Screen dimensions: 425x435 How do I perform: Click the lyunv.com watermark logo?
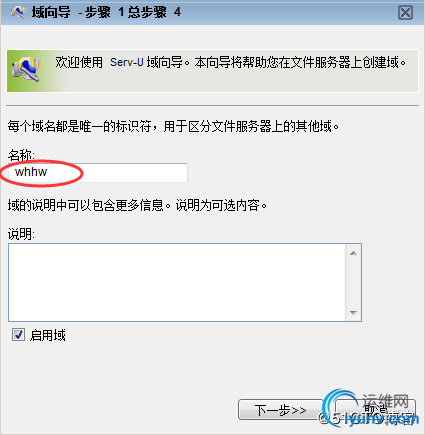coord(370,408)
